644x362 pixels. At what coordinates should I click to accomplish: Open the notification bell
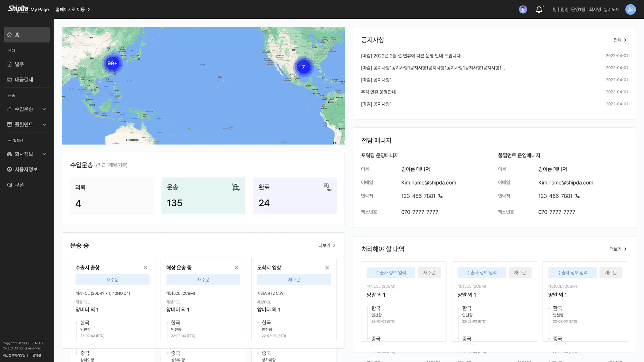tap(539, 10)
